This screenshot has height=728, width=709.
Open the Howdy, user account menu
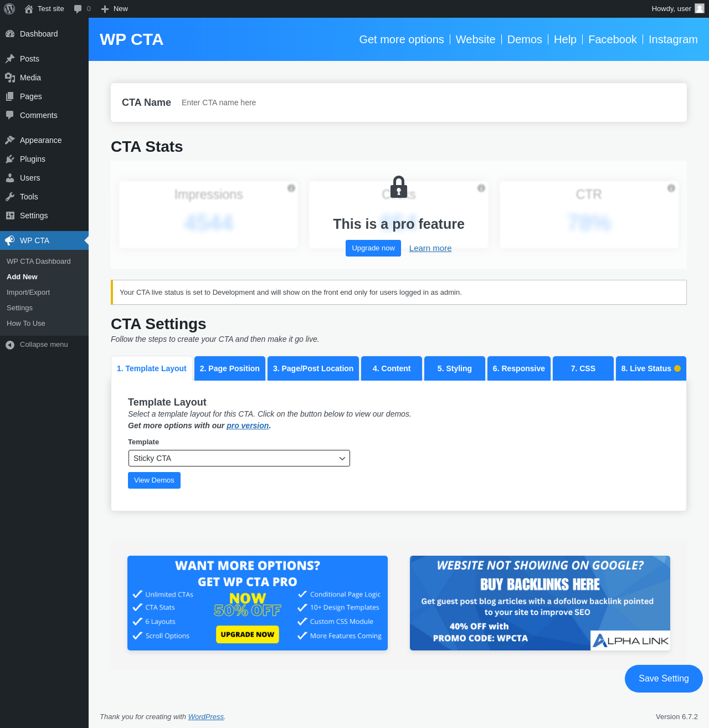(x=678, y=9)
